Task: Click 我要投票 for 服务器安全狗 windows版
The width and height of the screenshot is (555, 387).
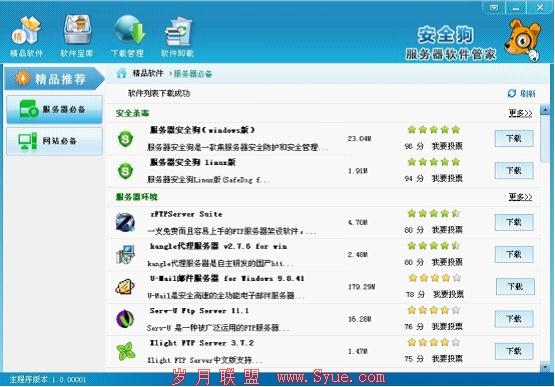Action: point(447,146)
